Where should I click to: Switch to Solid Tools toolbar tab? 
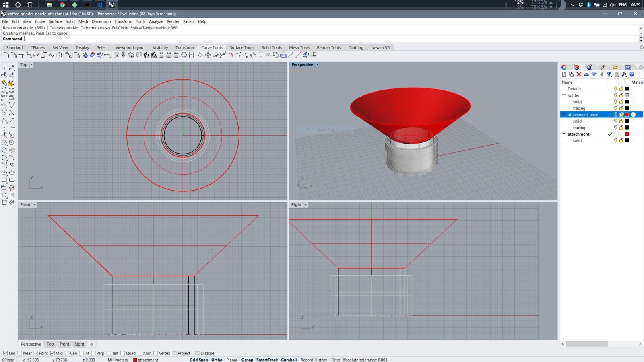[272, 47]
